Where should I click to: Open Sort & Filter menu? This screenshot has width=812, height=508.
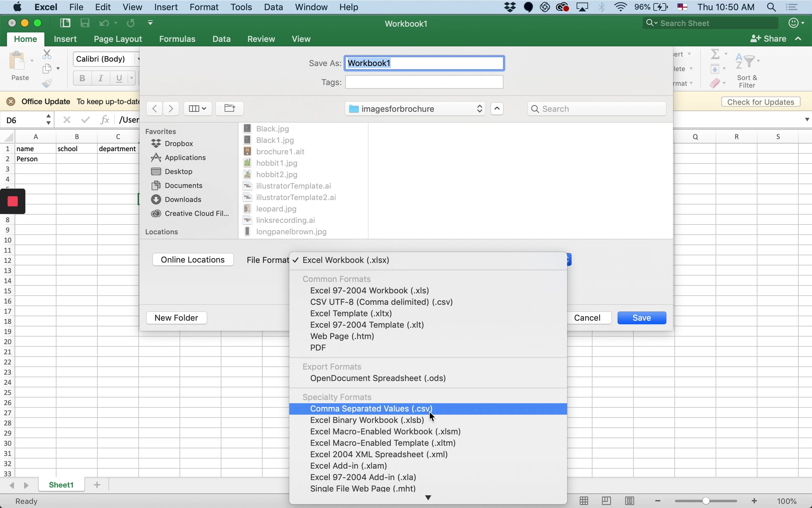tap(747, 70)
